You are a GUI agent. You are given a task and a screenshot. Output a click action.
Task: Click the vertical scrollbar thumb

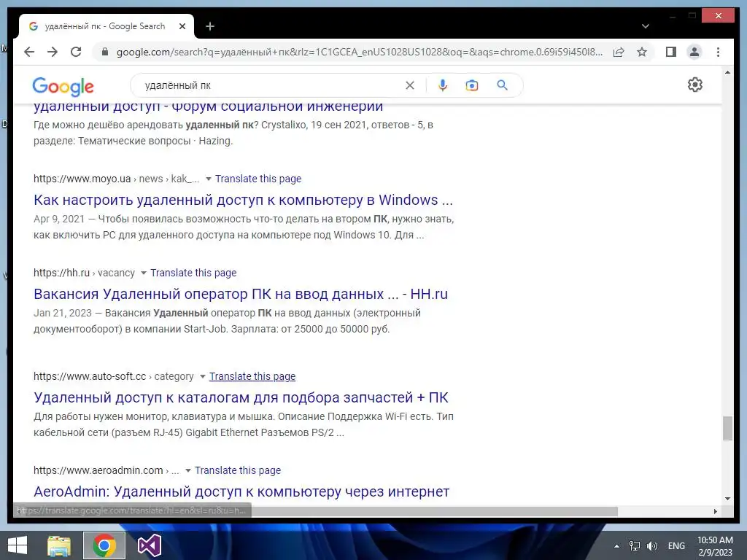coord(727,429)
